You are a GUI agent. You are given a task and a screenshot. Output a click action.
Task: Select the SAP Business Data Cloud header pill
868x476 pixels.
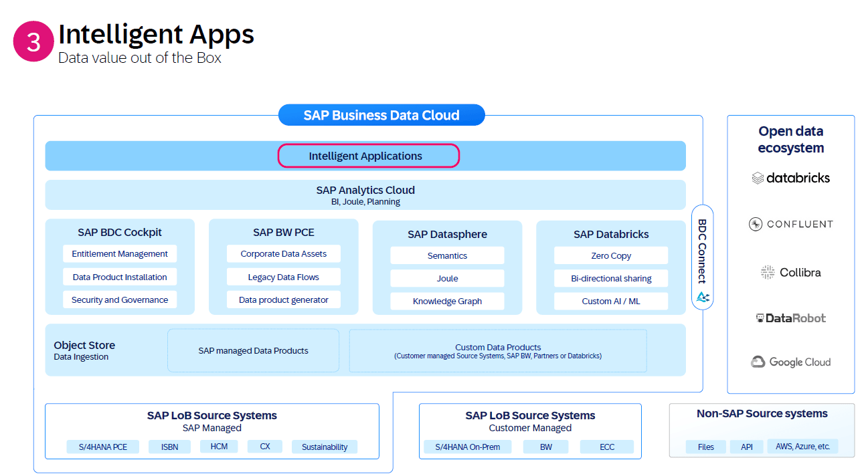381,114
